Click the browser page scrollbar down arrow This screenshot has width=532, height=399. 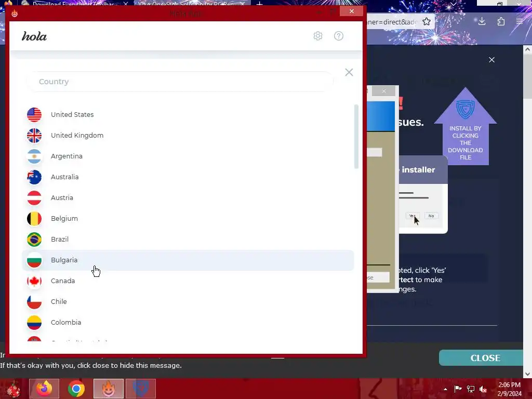pos(528,374)
